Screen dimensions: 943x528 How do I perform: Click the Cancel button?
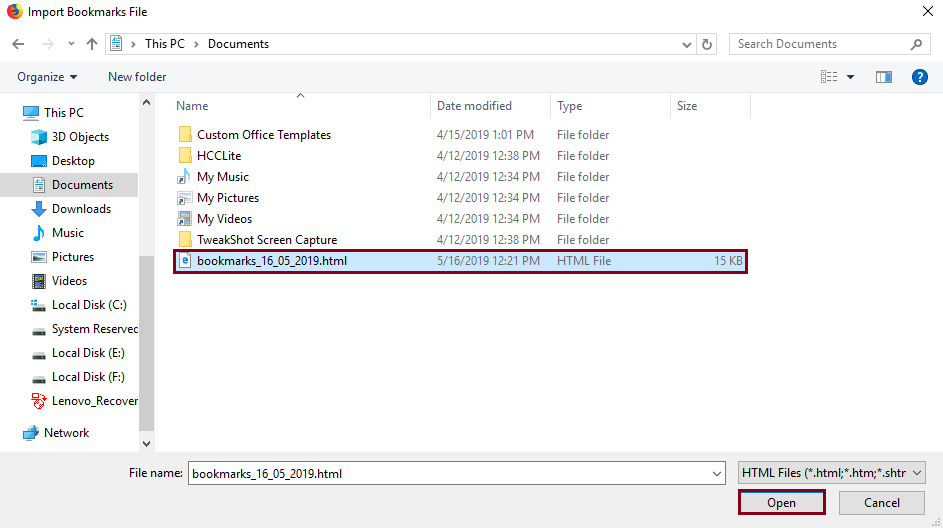882,503
